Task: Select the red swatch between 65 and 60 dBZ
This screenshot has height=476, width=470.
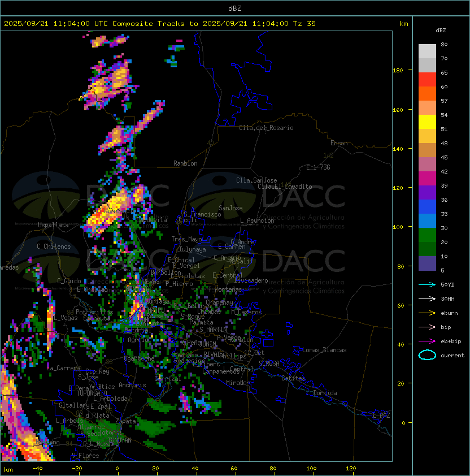Action: point(427,80)
